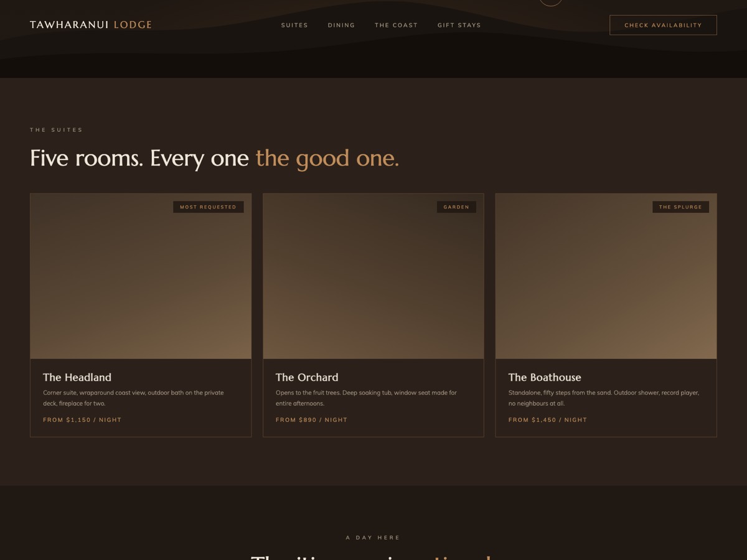Image resolution: width=747 pixels, height=560 pixels.
Task: Click the Check Availability button
Action: [x=663, y=25]
